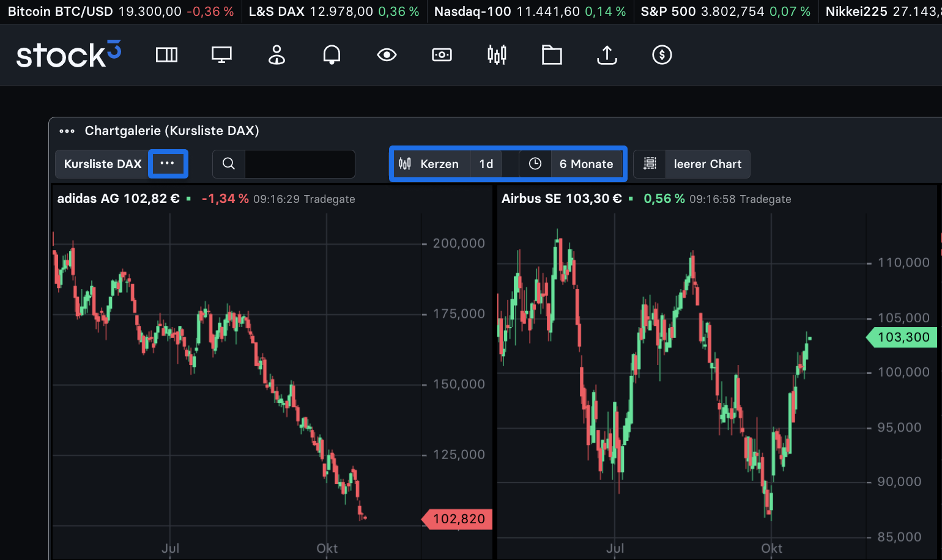Click the S&P 500 ticker entry
The height and width of the screenshot is (560, 942).
[725, 12]
